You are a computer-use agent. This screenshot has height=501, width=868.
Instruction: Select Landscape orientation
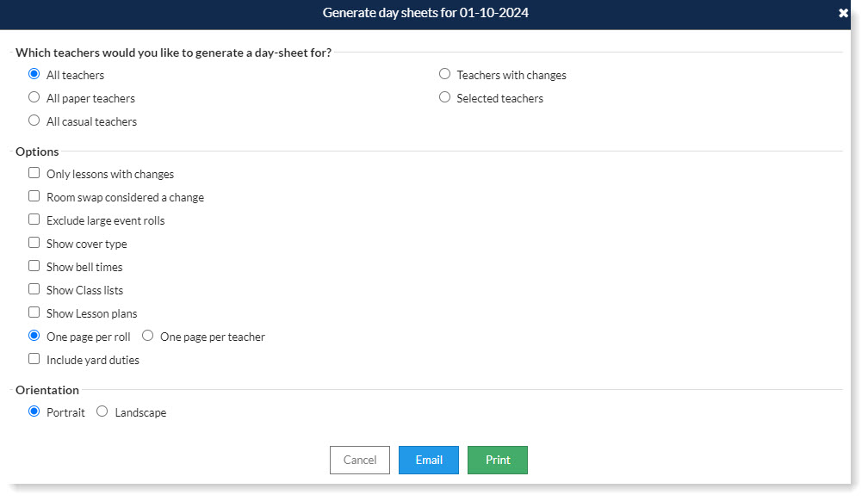coord(102,411)
